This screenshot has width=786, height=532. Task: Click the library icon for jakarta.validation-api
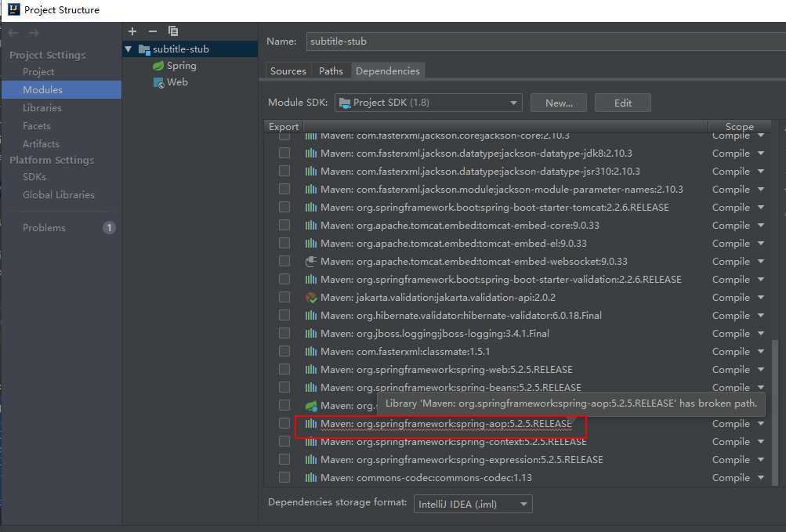coord(311,298)
